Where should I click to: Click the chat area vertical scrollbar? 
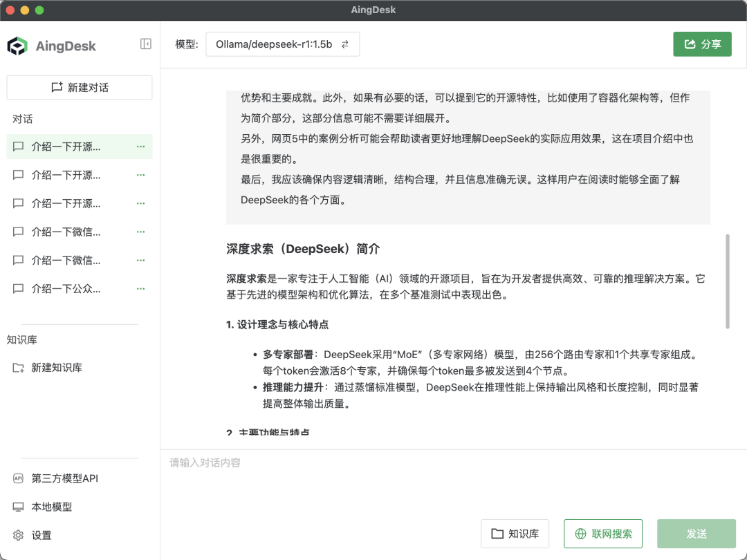pyautogui.click(x=728, y=281)
